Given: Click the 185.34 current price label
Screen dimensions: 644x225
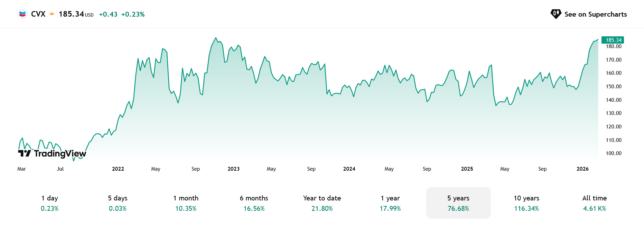Looking at the screenshot, I should tap(613, 40).
